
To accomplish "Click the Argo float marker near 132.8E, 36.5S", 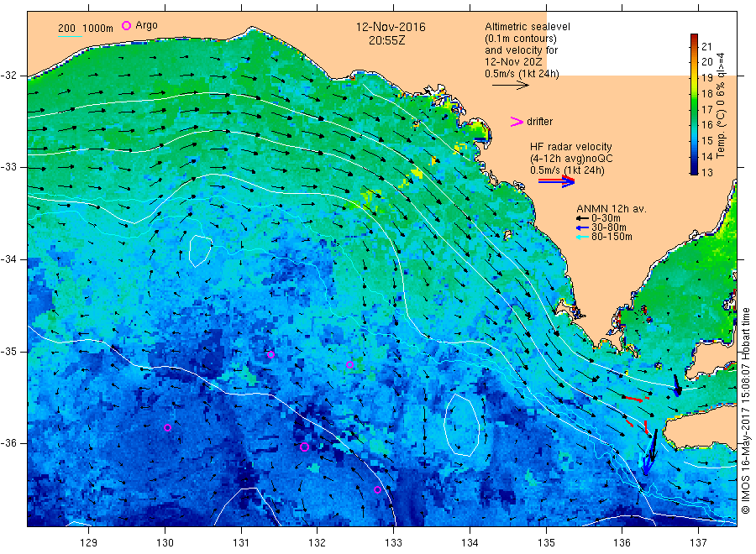I will point(377,490).
